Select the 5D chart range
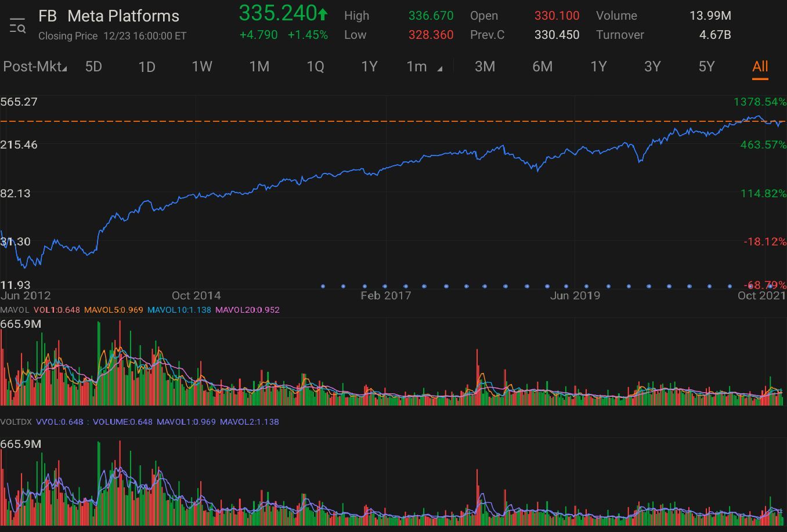This screenshot has height=532, width=787. [x=93, y=67]
